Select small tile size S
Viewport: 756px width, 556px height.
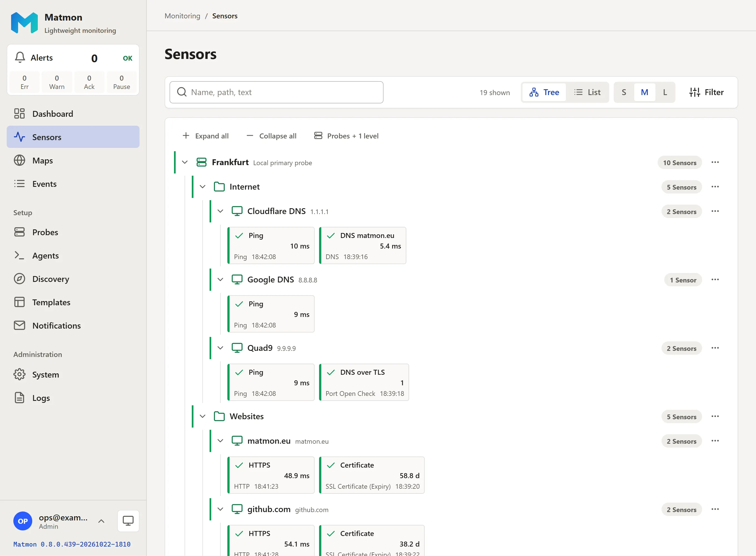click(x=624, y=92)
